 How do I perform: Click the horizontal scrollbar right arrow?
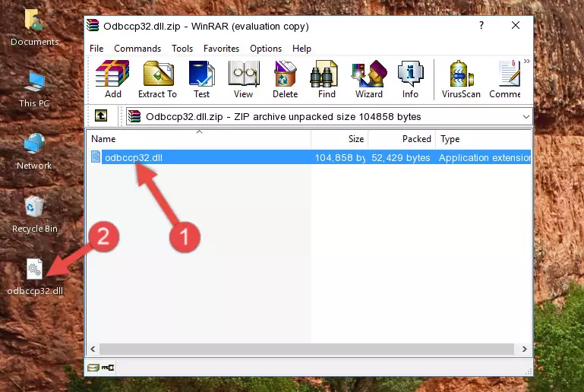524,349
